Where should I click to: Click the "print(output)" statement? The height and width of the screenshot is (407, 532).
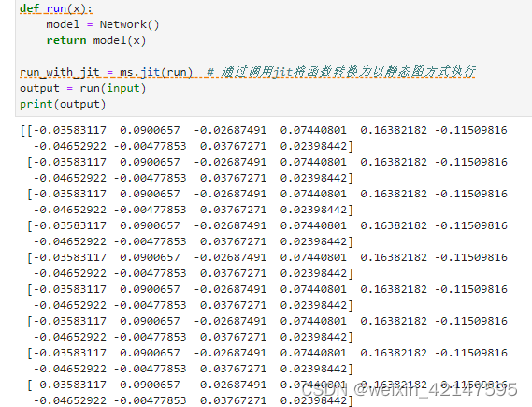(63, 104)
